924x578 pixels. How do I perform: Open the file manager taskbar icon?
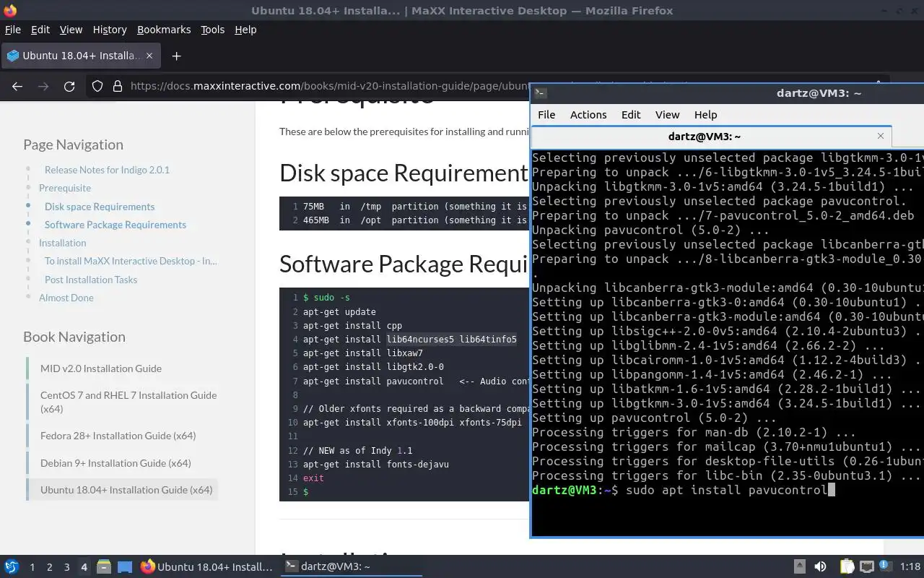tap(103, 566)
